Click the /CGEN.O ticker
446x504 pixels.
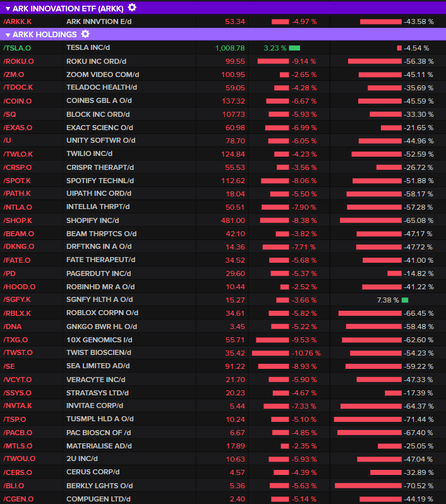tap(18, 499)
